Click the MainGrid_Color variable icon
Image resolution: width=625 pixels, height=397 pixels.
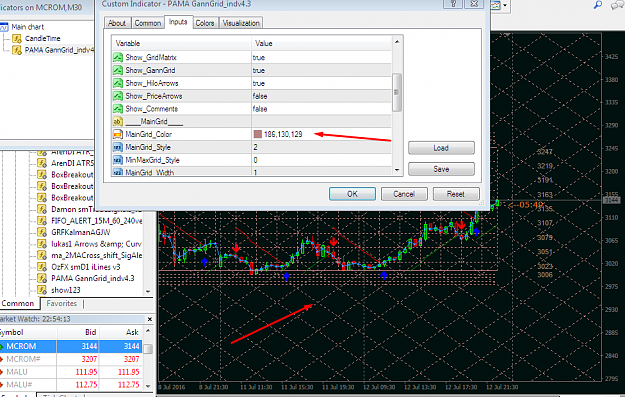[x=118, y=134]
